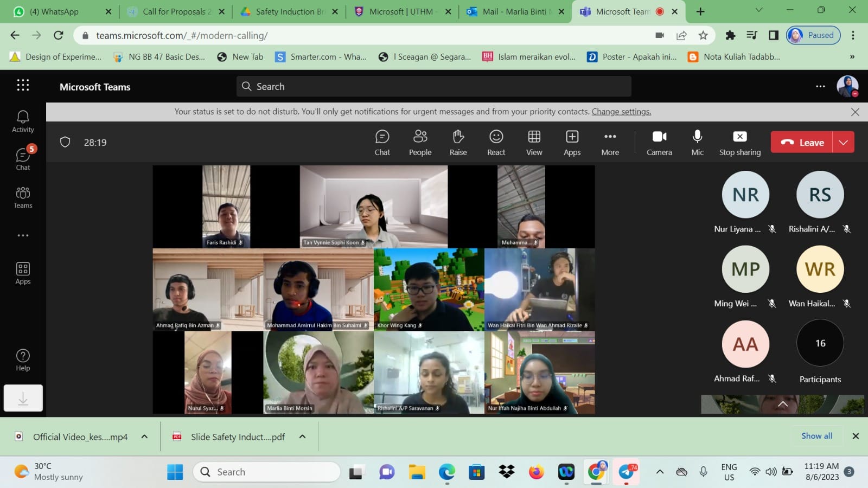
Task: Open the Telegram icon in taskbar
Action: pyautogui.click(x=627, y=472)
